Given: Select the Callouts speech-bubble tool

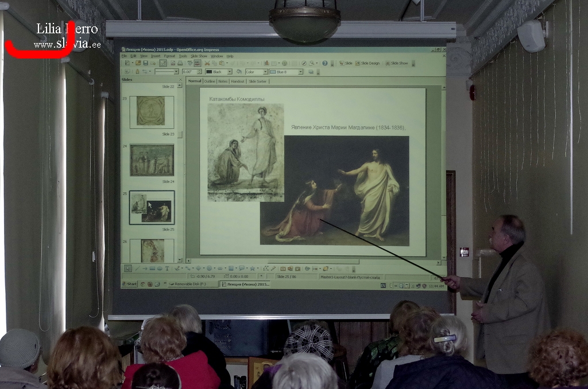Looking at the screenshot, I should click(242, 269).
